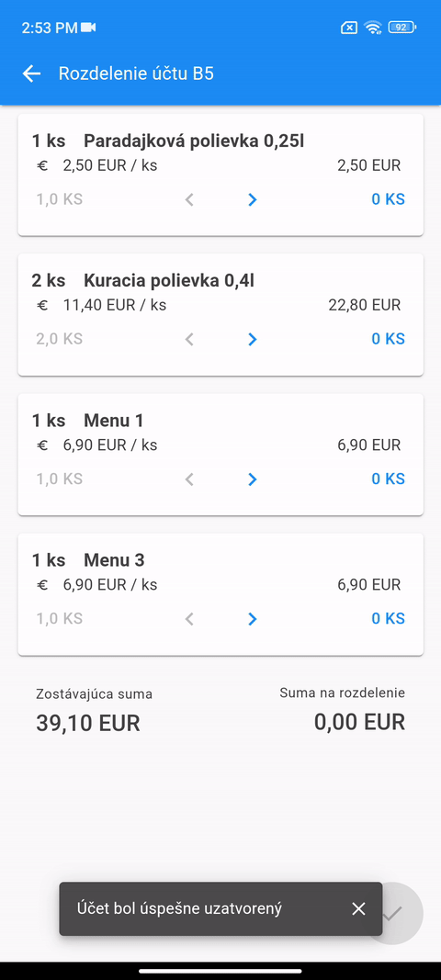Dismiss the 'Účet bol úspešne uzatvorený' snackbar
The height and width of the screenshot is (980, 441).
(x=357, y=908)
